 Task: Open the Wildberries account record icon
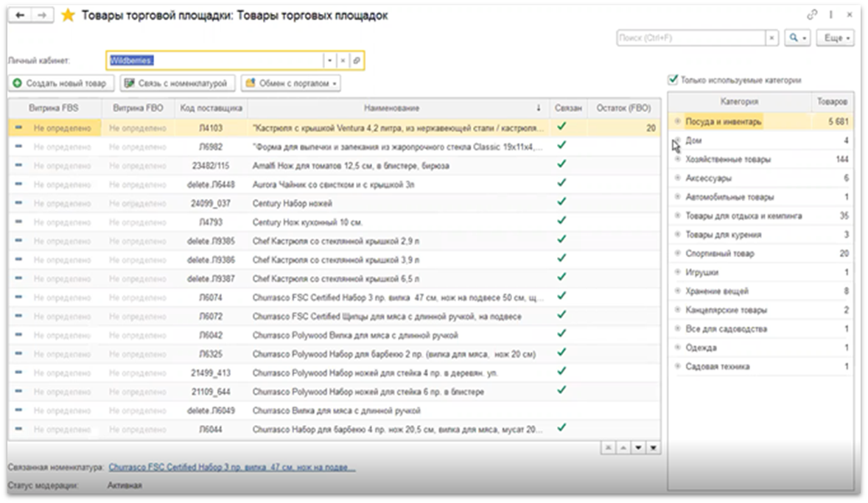(357, 60)
